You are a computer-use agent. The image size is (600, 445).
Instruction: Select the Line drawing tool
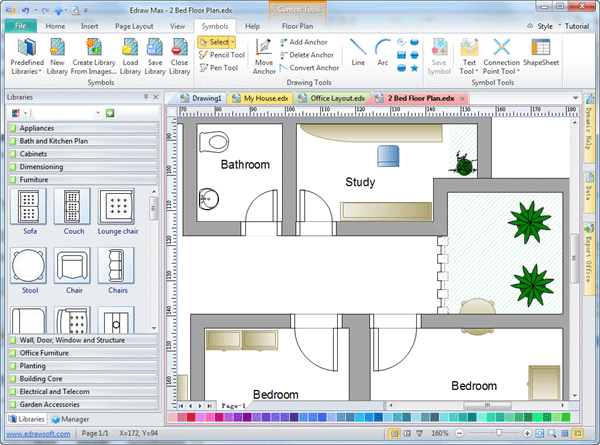tap(358, 52)
